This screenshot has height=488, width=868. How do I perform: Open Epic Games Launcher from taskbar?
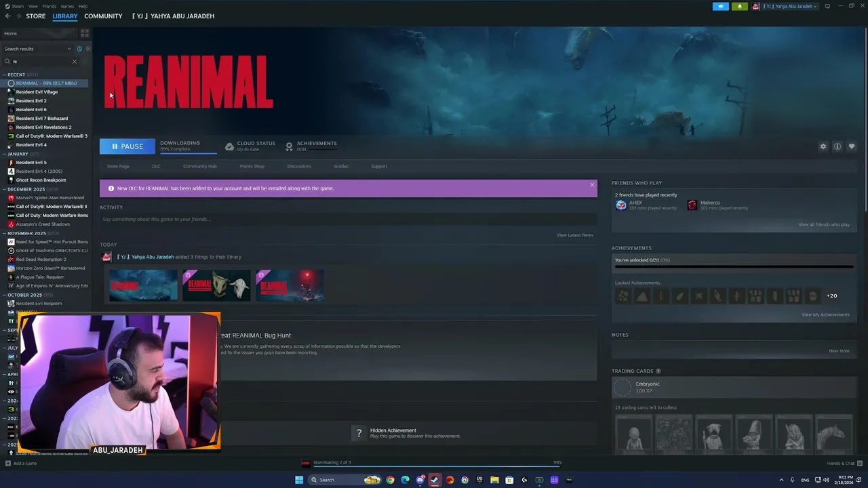479,480
